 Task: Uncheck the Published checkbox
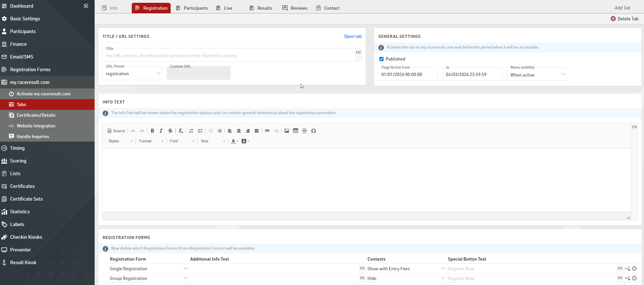pyautogui.click(x=381, y=59)
